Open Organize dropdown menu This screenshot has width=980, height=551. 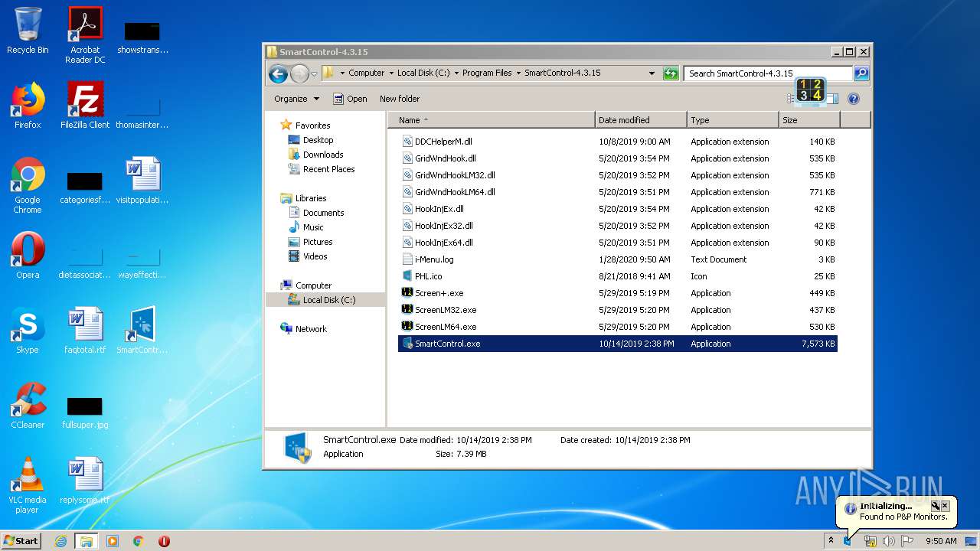[x=297, y=99]
